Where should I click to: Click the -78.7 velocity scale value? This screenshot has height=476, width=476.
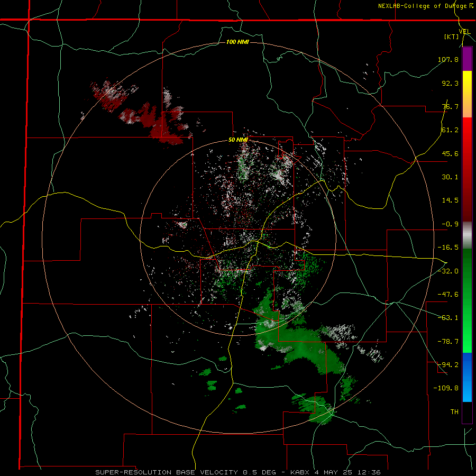[x=448, y=342]
